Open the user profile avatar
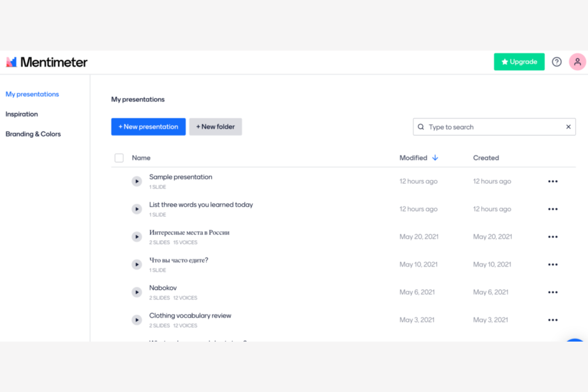Screen dimensions: 588x392 [x=577, y=62]
